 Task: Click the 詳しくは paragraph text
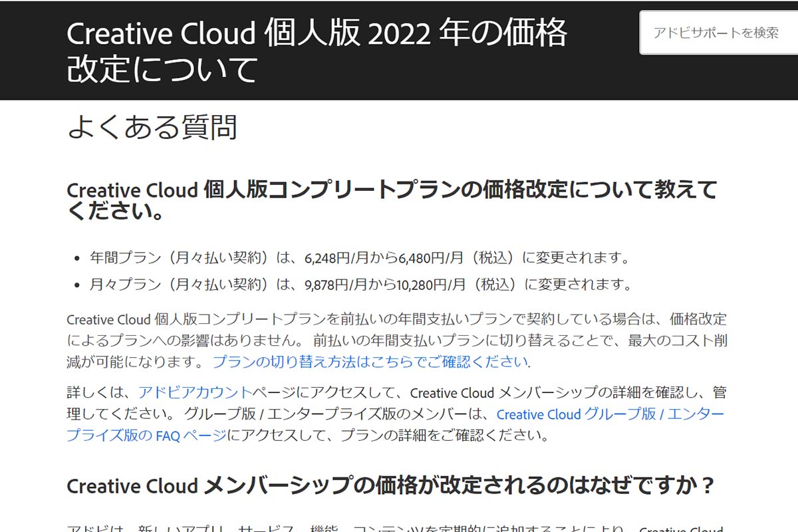(100, 392)
